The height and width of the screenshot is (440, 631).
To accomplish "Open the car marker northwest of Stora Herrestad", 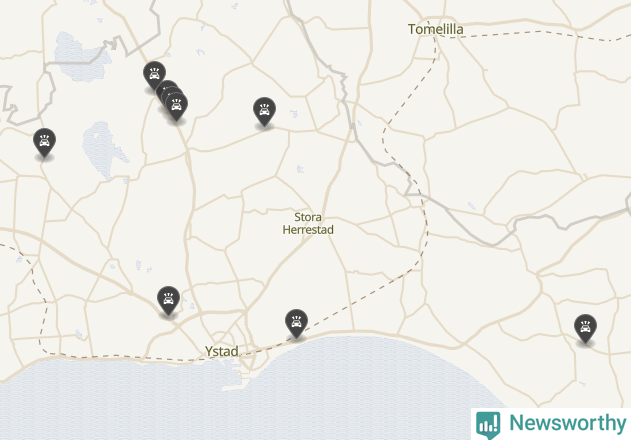I will coord(264,112).
